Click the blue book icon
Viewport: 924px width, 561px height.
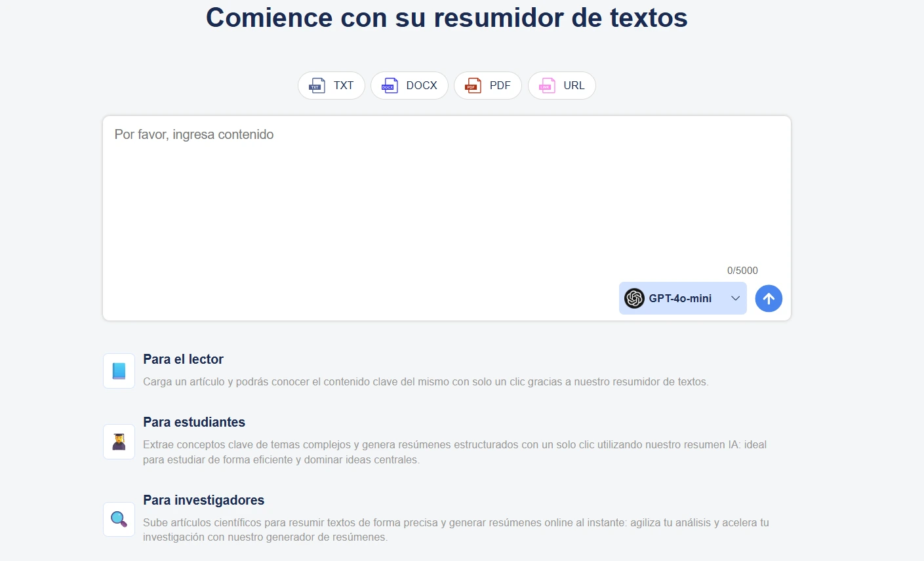(119, 371)
